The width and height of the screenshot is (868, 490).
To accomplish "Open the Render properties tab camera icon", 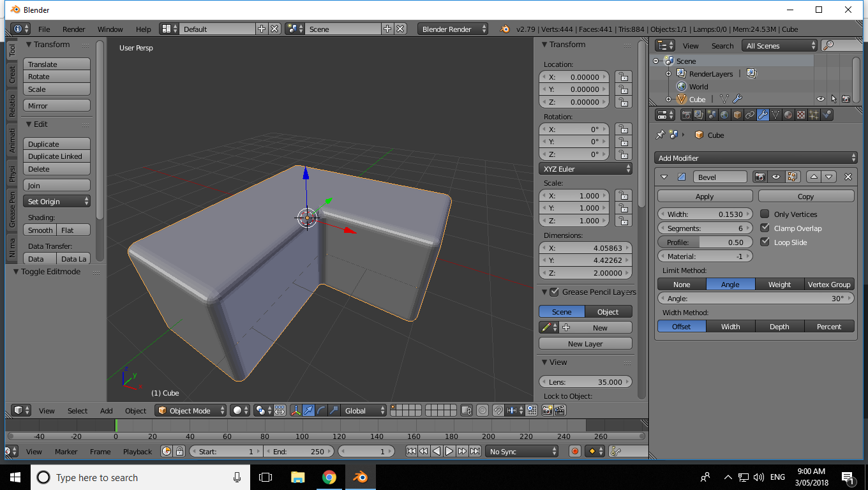I will tap(687, 115).
